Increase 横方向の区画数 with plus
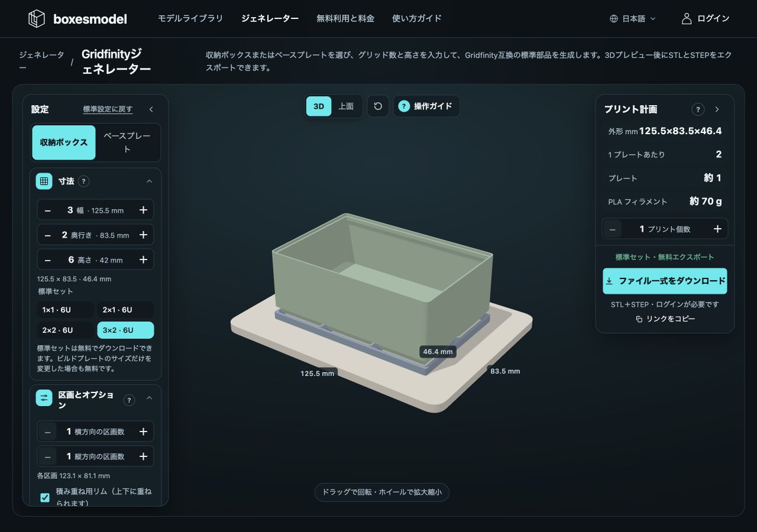This screenshot has height=532, width=757. (x=143, y=432)
